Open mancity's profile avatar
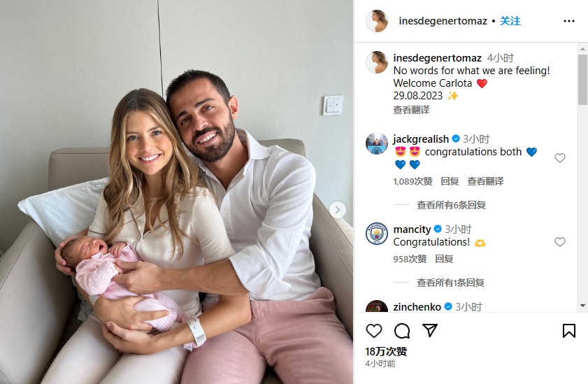Viewport: 588px width, 384px height. coord(376,234)
